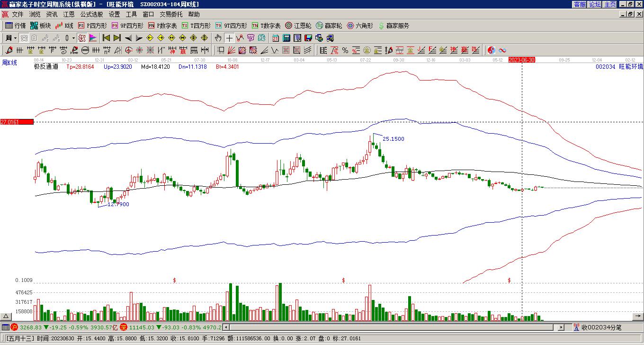Click the save floppy disk icon
The height and width of the screenshot is (345, 644).
(x=308, y=38)
